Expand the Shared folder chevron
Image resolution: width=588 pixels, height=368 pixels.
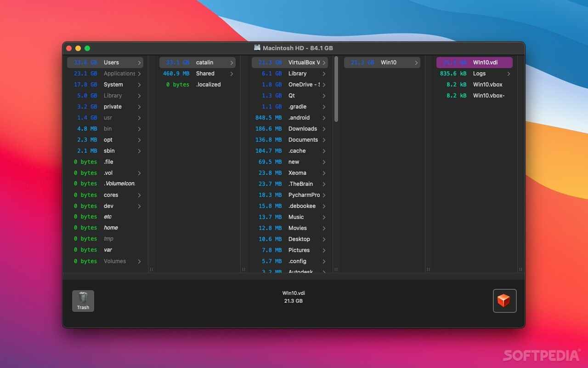[232, 73]
